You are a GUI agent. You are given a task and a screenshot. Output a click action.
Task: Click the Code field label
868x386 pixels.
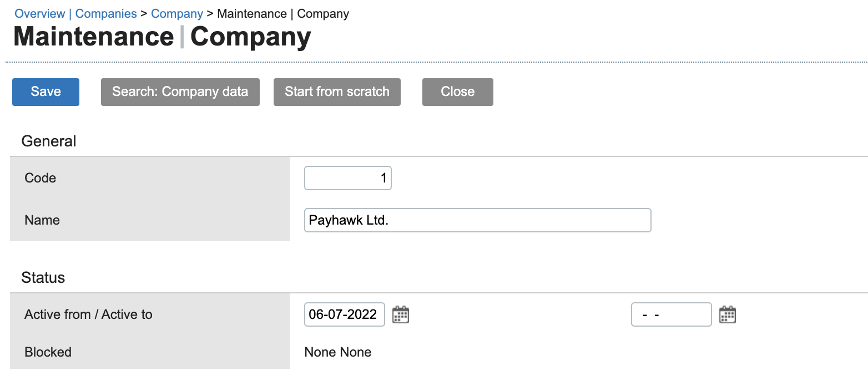[40, 178]
